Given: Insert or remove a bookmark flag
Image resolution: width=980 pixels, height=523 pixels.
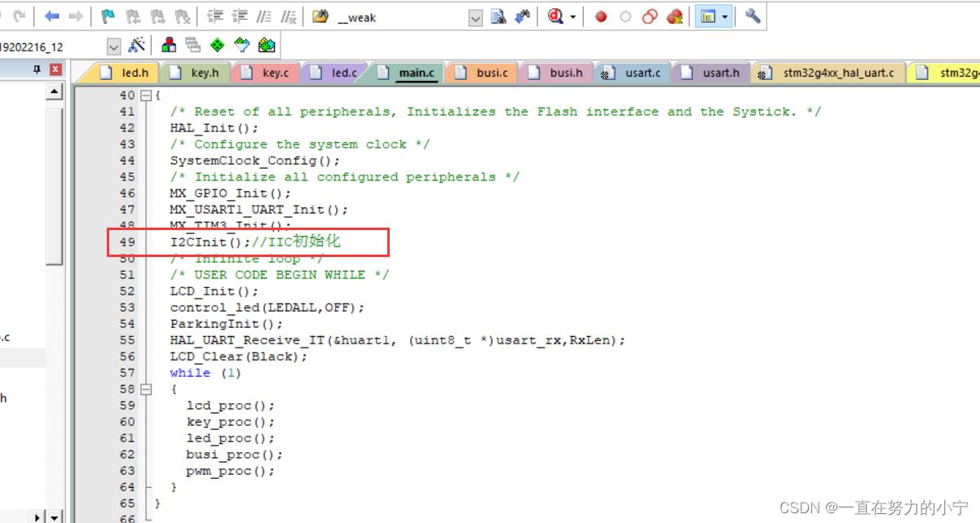Looking at the screenshot, I should 108,16.
